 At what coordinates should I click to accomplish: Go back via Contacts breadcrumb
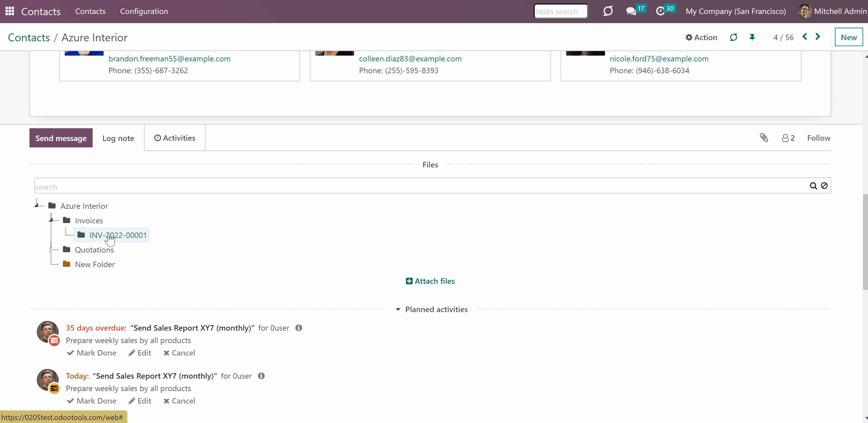(x=29, y=37)
